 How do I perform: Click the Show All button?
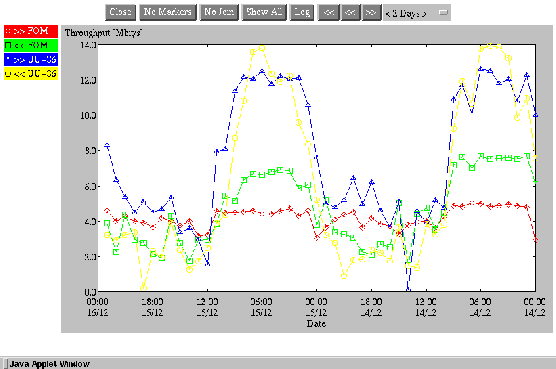pyautogui.click(x=264, y=12)
